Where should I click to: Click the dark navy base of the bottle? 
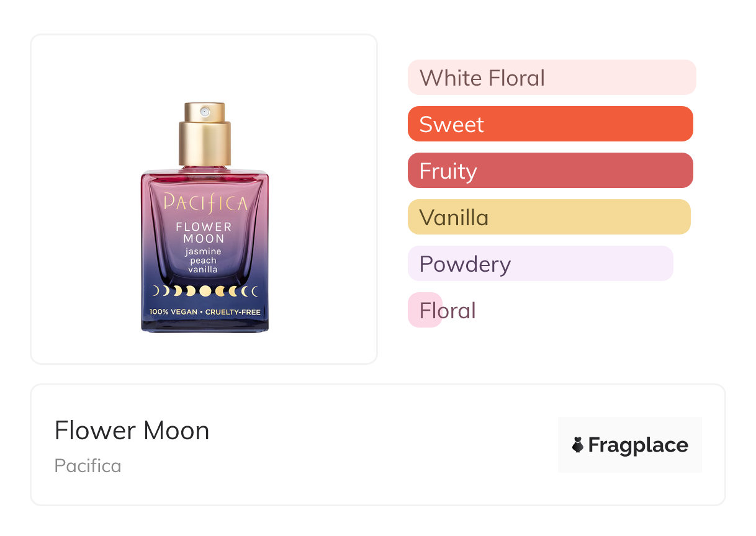[x=205, y=324]
